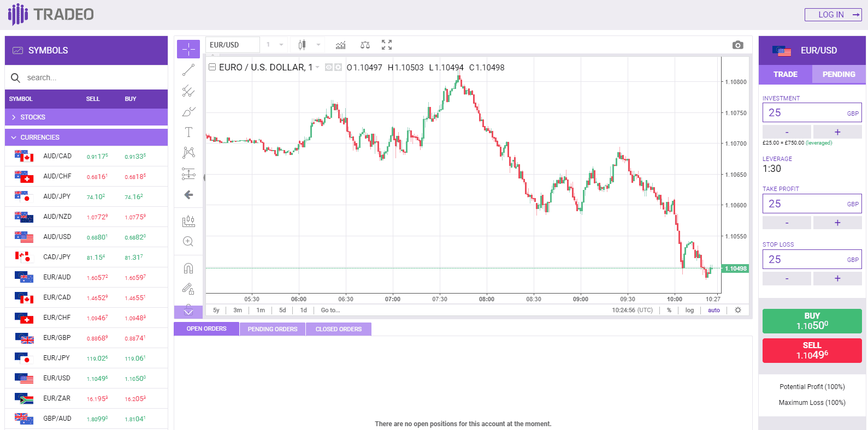Click the BUY 1.1050 button
The width and height of the screenshot is (868, 430).
coord(812,321)
